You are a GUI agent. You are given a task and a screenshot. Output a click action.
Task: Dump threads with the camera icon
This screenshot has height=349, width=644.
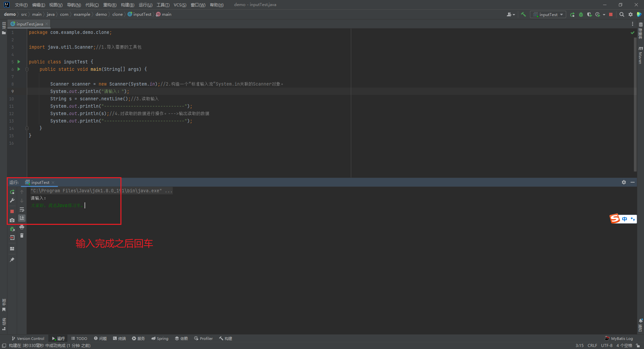(12, 220)
